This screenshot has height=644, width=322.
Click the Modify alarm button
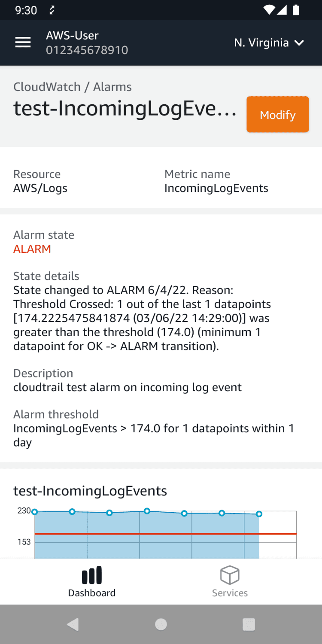277,115
